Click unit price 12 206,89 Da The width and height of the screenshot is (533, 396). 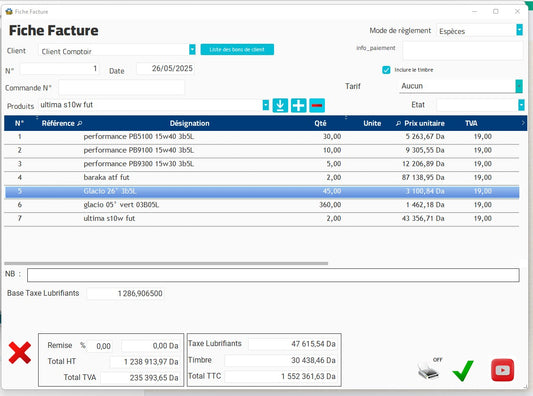click(x=423, y=164)
